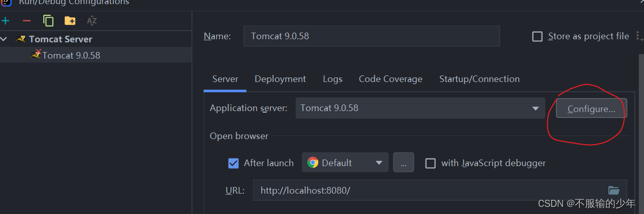
Task: Uncheck the After launch checkbox
Action: (x=234, y=163)
